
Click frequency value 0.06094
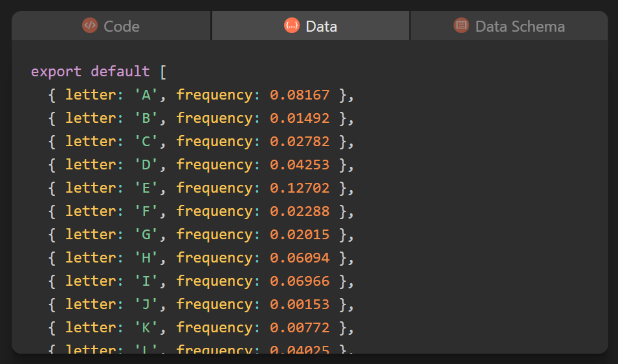point(300,257)
